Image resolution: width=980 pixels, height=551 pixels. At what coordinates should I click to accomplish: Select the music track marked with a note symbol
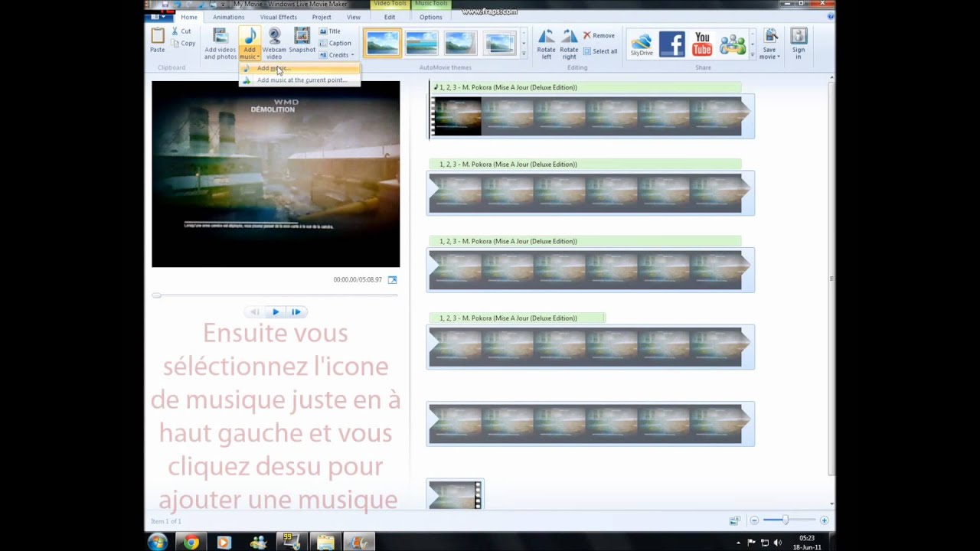(585, 87)
